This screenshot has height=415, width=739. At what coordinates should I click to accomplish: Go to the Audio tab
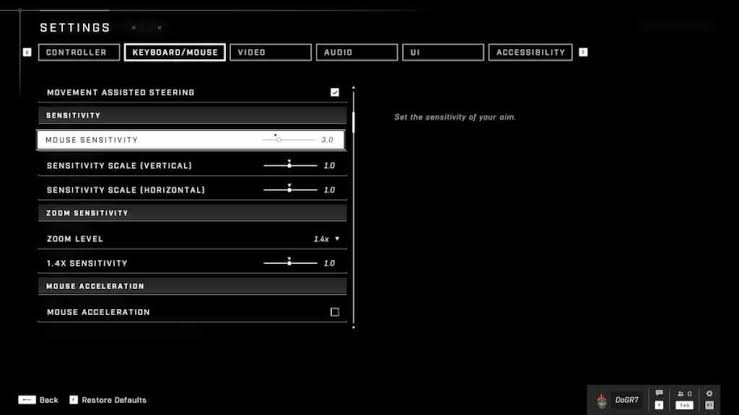pyautogui.click(x=356, y=52)
